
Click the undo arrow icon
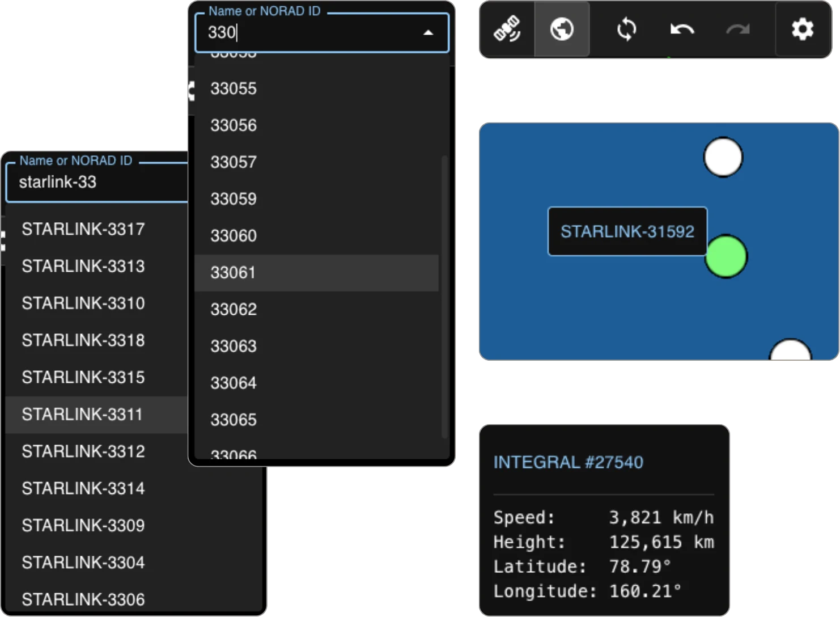tap(682, 29)
